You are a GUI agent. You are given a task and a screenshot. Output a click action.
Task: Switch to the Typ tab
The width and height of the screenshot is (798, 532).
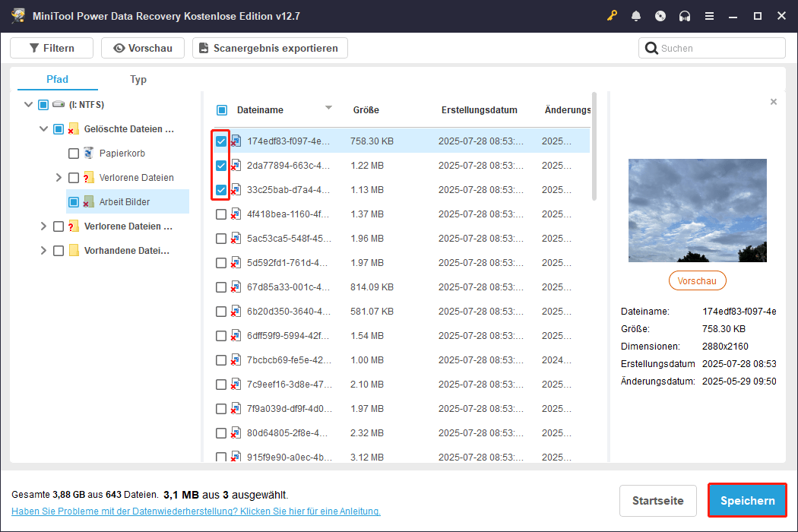pos(138,79)
